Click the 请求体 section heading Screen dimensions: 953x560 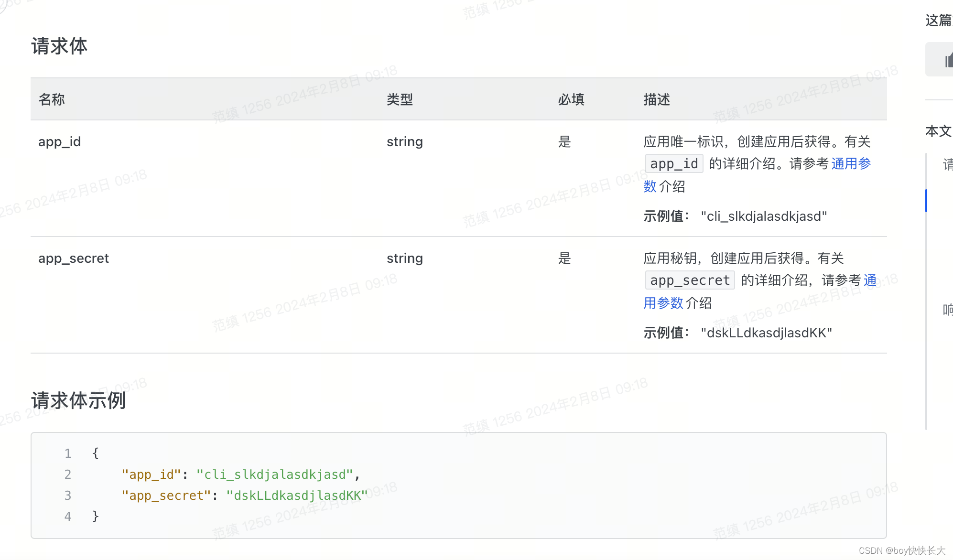59,46
